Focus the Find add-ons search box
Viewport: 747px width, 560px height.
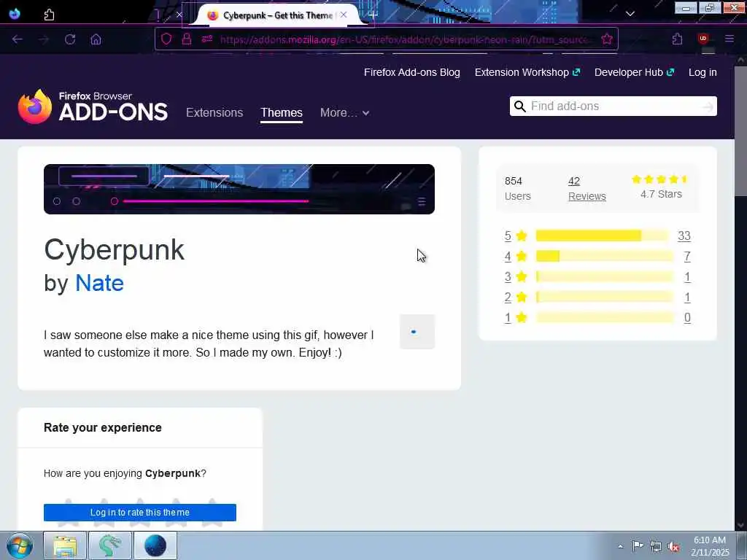(614, 106)
